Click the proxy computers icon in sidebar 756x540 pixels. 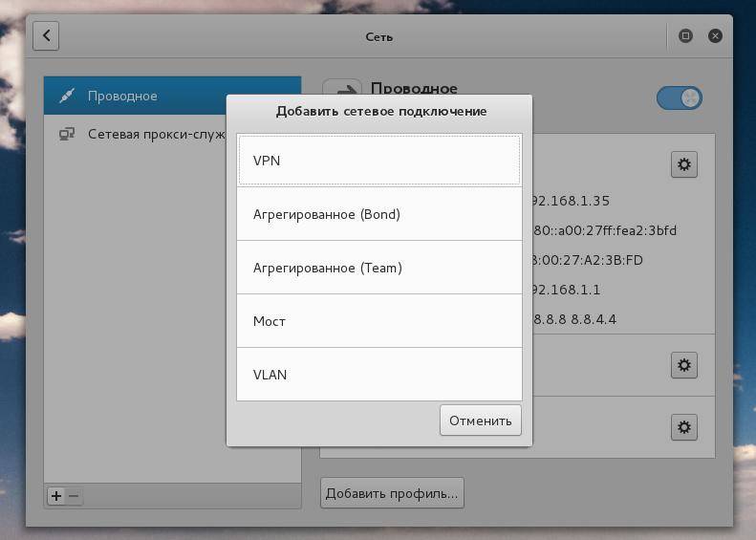coord(67,134)
